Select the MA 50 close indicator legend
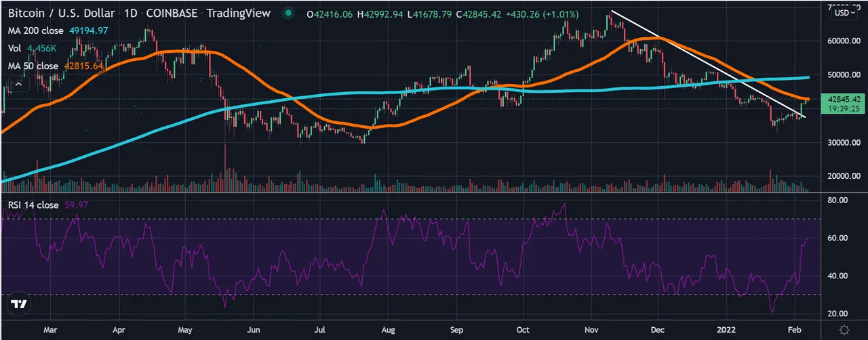 click(33, 66)
